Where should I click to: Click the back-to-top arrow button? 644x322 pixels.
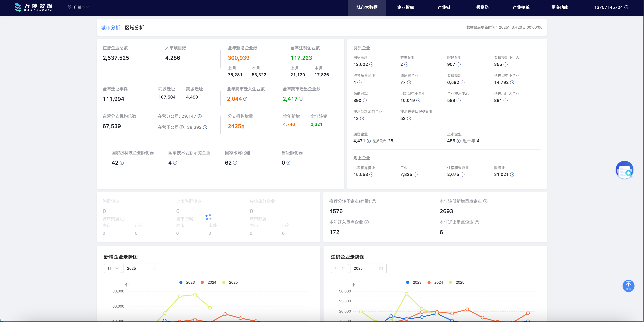[628, 285]
